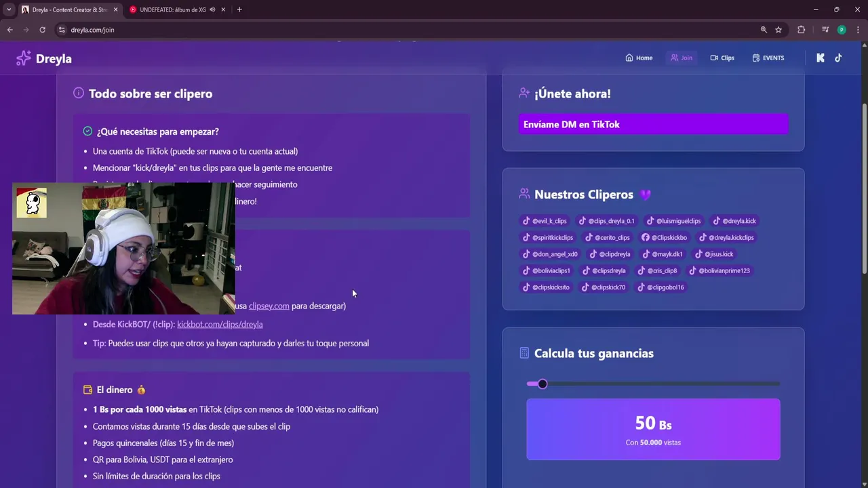
Task: Open the Join nav item
Action: pyautogui.click(x=682, y=58)
